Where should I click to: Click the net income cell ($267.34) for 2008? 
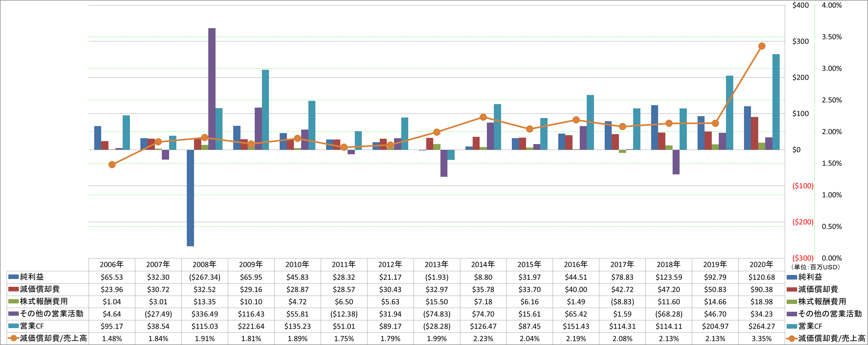pyautogui.click(x=205, y=277)
